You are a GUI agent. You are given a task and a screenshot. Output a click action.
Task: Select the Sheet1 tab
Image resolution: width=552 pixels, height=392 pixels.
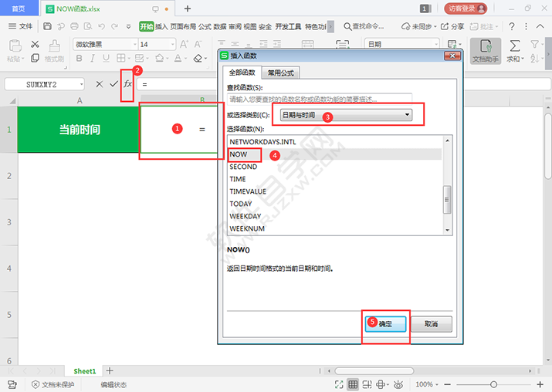tap(84, 371)
